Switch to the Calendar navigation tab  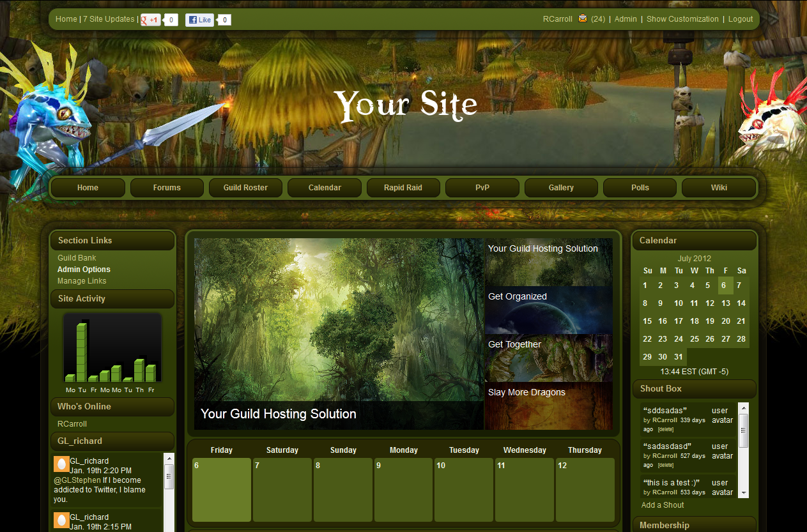pyautogui.click(x=325, y=188)
